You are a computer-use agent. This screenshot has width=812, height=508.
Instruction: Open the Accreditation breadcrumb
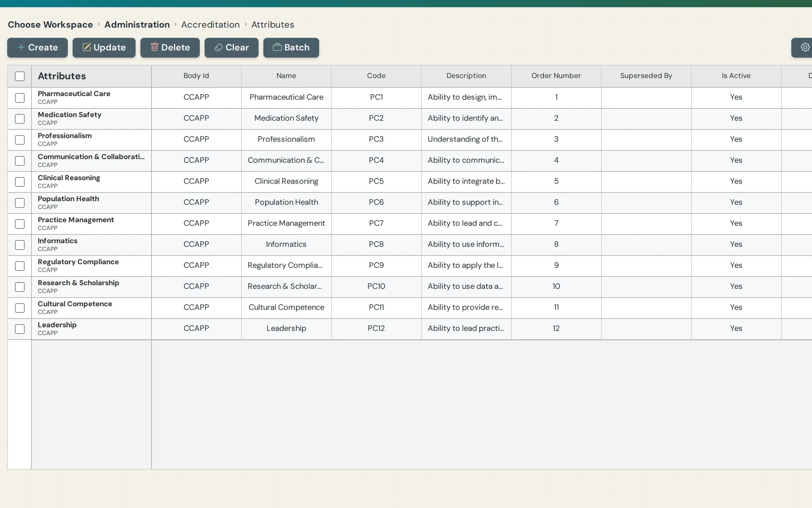click(210, 24)
